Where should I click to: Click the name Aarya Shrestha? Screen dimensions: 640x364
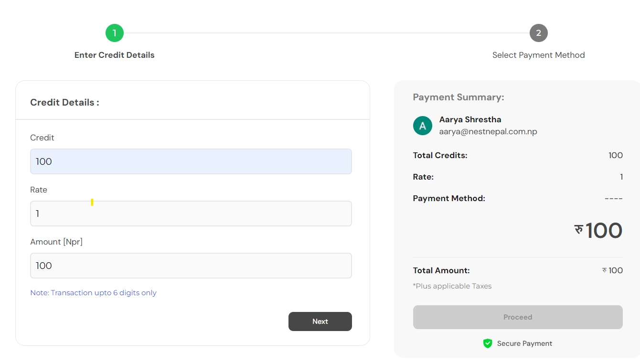(470, 119)
